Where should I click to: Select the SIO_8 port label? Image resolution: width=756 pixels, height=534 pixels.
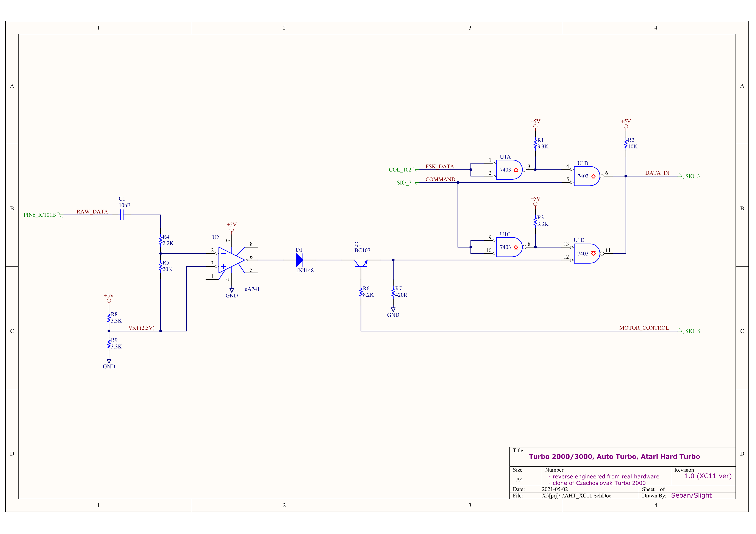(692, 331)
